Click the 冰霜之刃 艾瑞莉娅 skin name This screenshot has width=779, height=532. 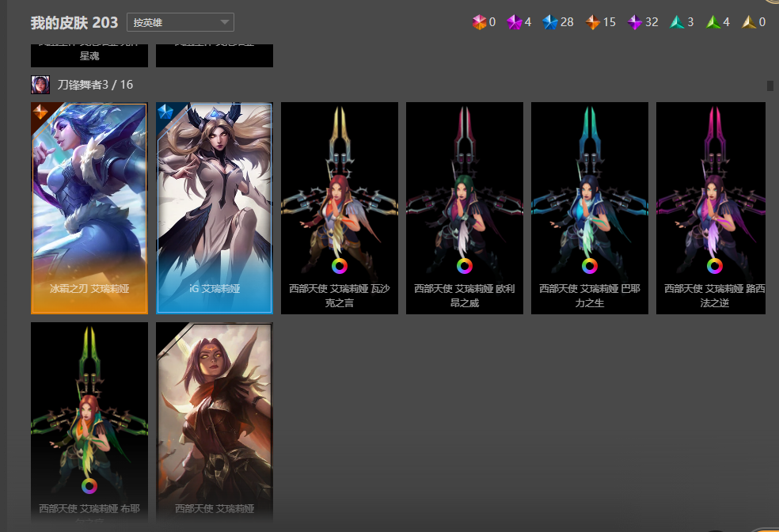(89, 289)
